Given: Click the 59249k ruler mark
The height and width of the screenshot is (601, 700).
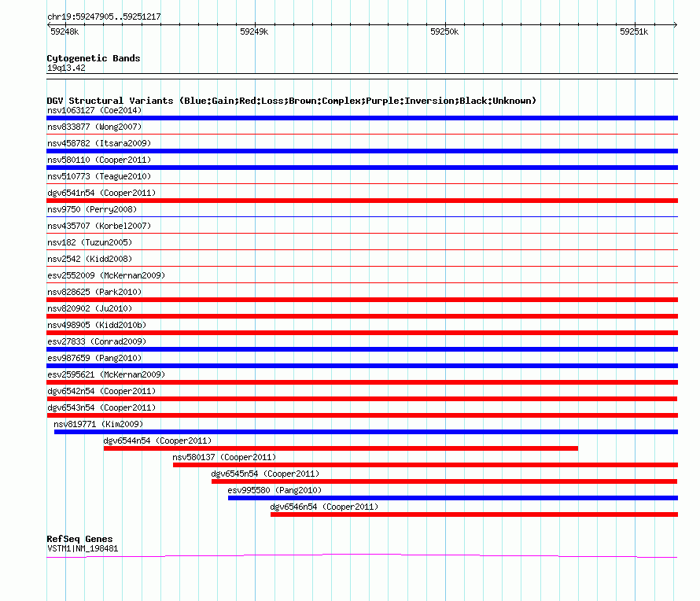Looking at the screenshot, I should 254,31.
